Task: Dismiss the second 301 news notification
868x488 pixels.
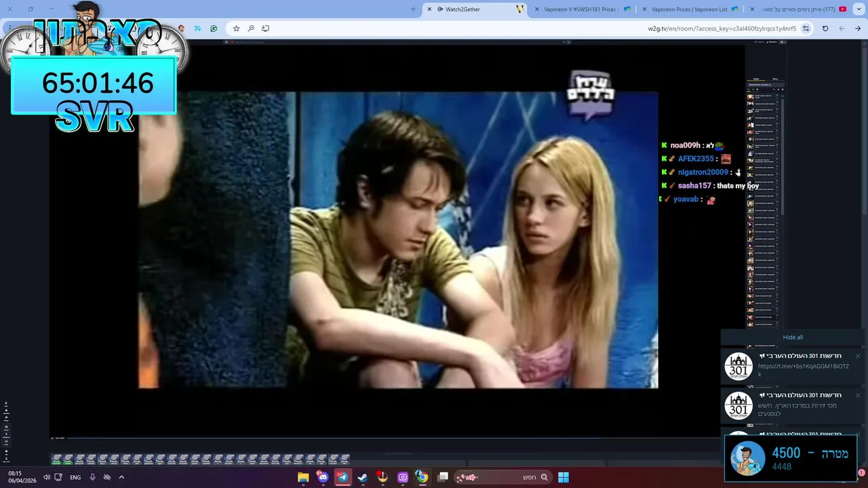Action: point(857,395)
